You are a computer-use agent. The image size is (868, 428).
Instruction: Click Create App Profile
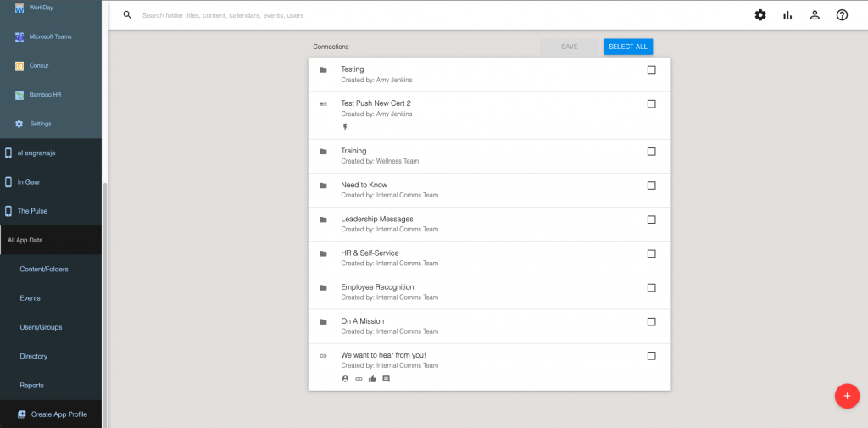pyautogui.click(x=51, y=414)
